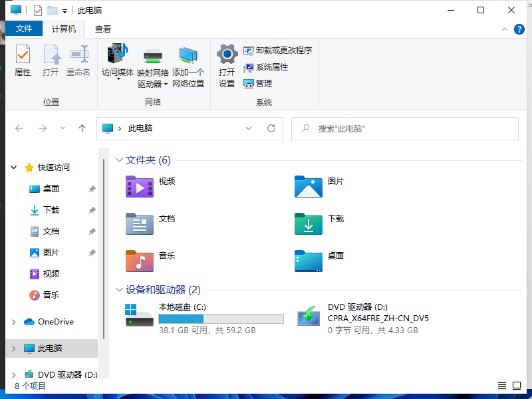
Task: Click the C: drive capacity bar
Action: [x=221, y=318]
